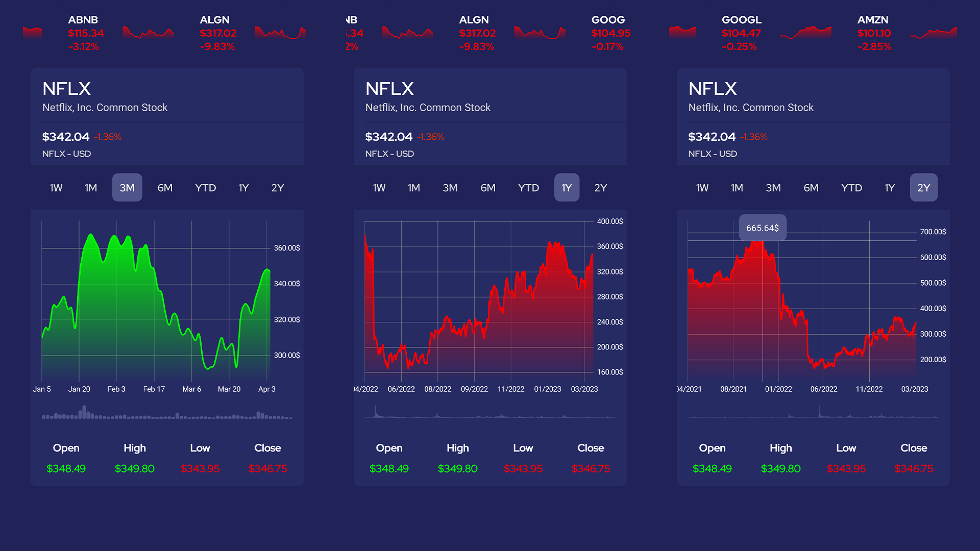This screenshot has height=551, width=980.
Task: Enable the 2Y range on the right chart
Action: (923, 187)
